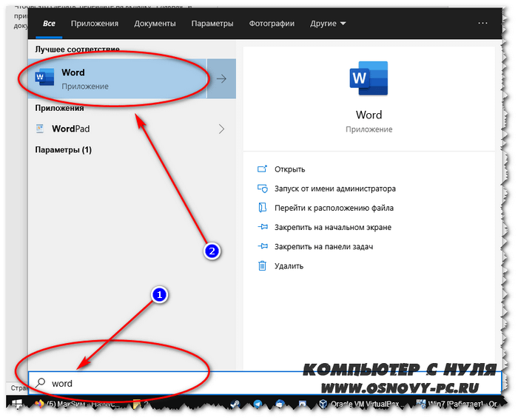
Task: Select Закрепить на панели задач
Action: pos(322,246)
